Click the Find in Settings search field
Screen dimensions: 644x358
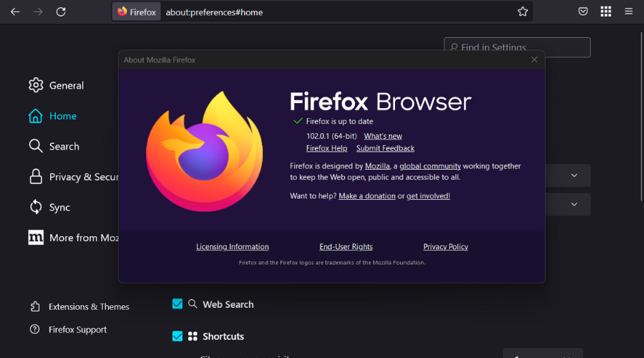click(517, 47)
